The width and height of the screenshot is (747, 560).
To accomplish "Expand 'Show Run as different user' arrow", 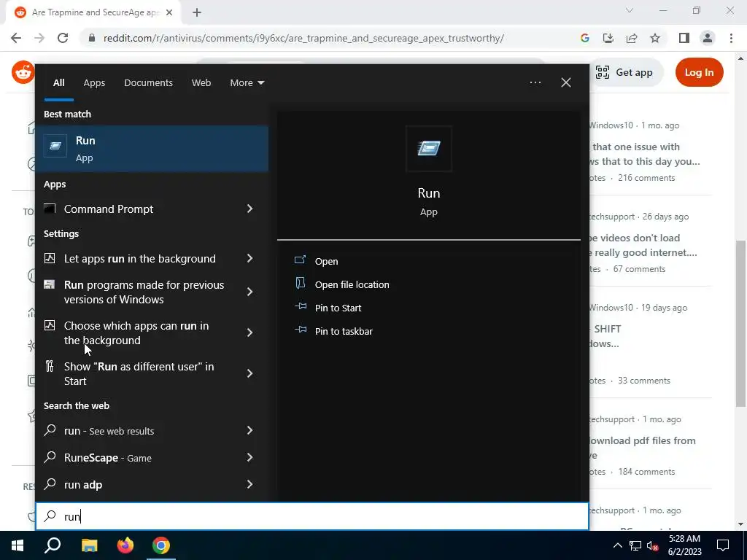I will [249, 373].
